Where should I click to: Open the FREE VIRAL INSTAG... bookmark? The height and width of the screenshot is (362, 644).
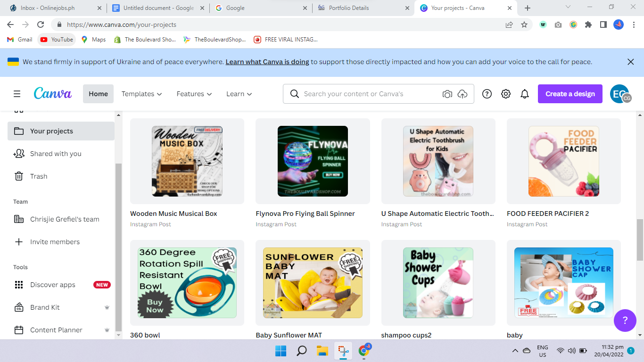[286, 40]
